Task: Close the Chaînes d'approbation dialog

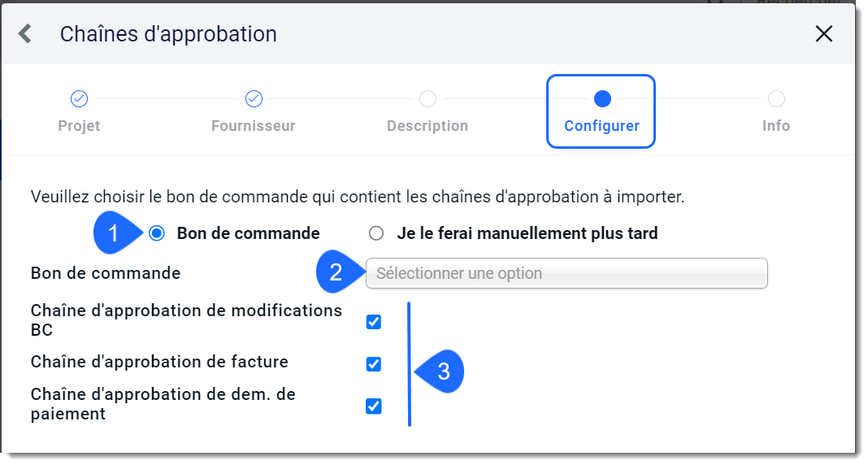Action: 824,34
